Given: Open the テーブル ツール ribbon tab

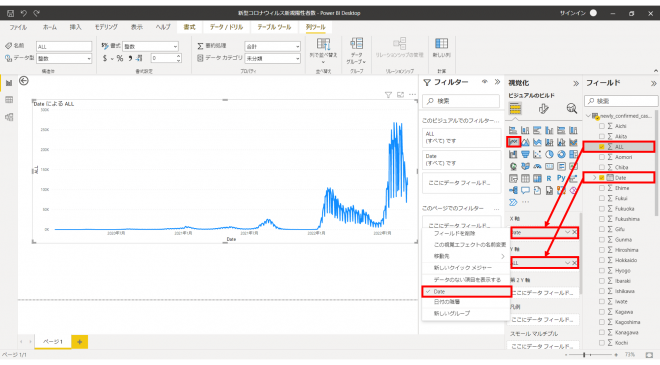Looking at the screenshot, I should point(274,27).
